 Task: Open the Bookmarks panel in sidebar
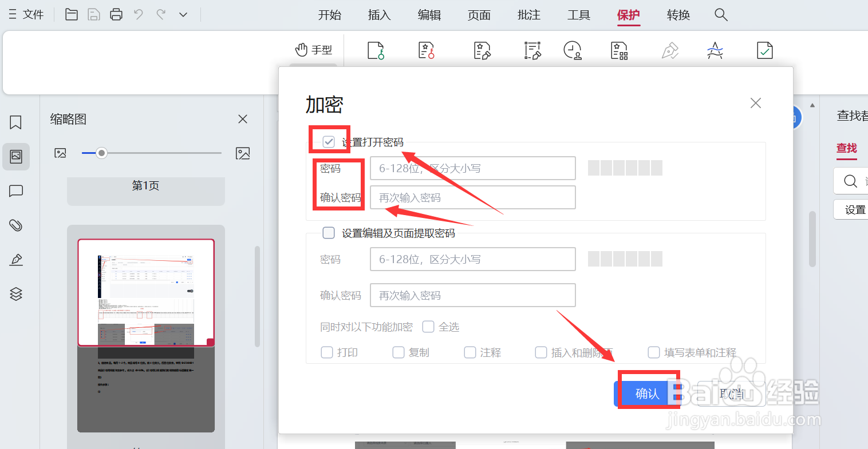[x=15, y=122]
